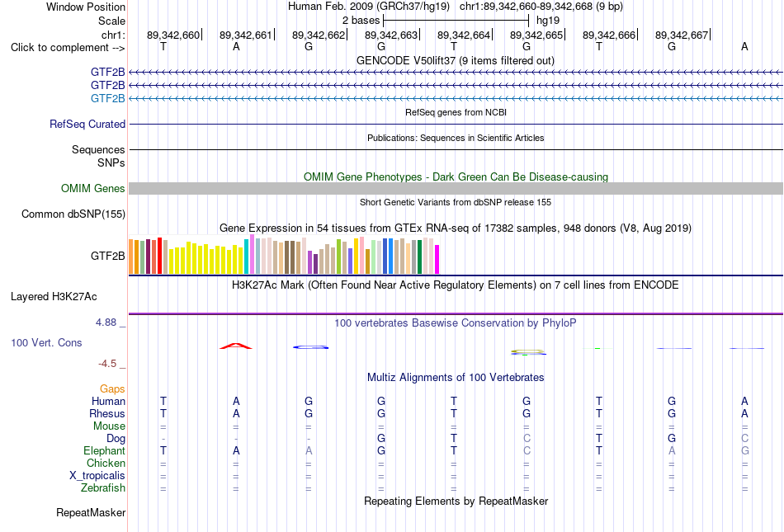The height and width of the screenshot is (532, 784).
Task: Click the GTF2B label beside GTEx bar chart
Action: (107, 256)
